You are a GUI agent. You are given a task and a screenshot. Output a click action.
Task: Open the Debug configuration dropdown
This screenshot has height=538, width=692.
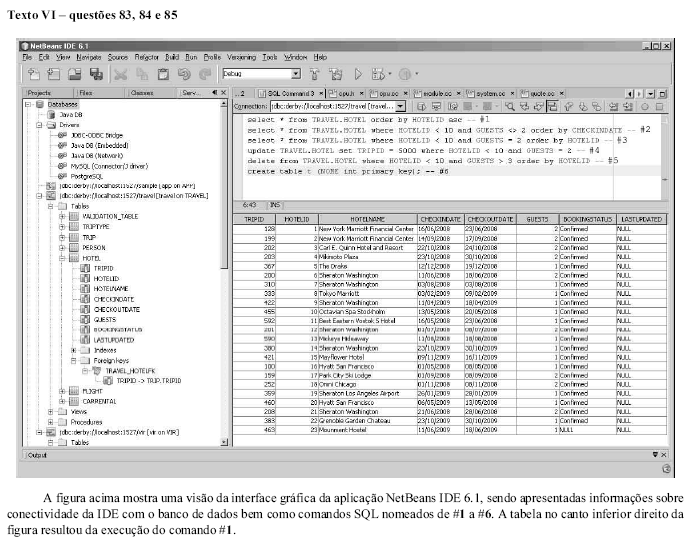pos(296,74)
